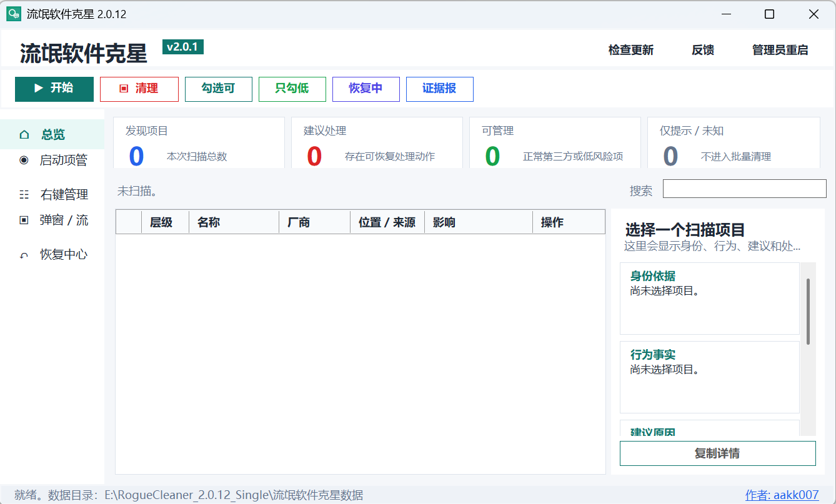Image resolution: width=836 pixels, height=504 pixels.
Task: Open the 启动项管 sidebar section
Action: click(52, 160)
